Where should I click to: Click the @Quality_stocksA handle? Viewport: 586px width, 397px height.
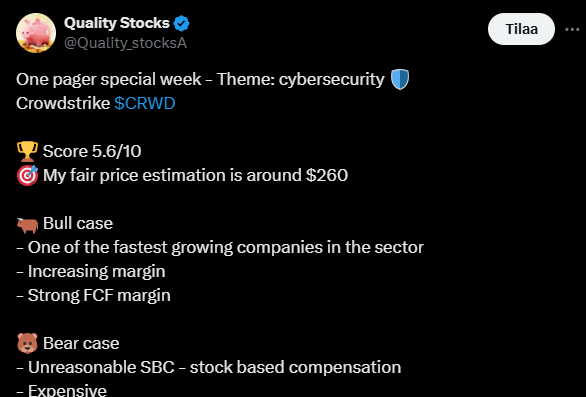coord(125,43)
